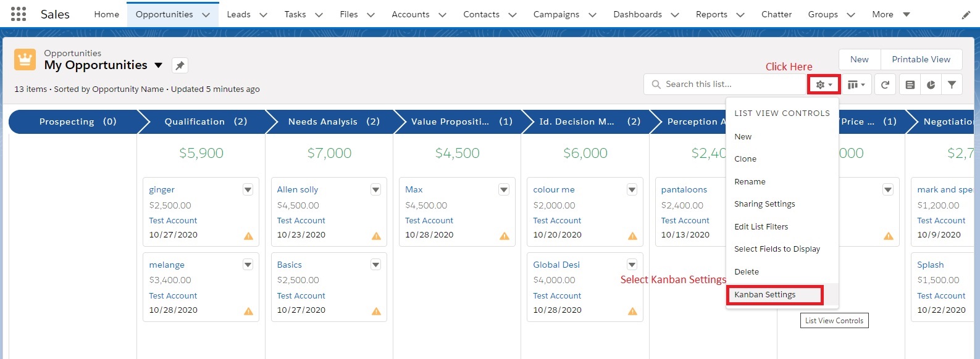Click the $7,000 Needs Analysis total
The height and width of the screenshot is (359, 980).
329,153
